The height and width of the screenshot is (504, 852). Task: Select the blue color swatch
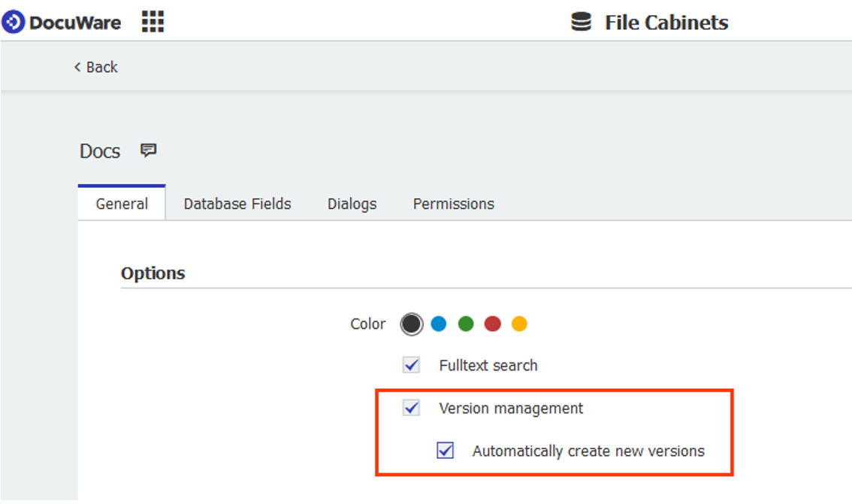click(437, 324)
